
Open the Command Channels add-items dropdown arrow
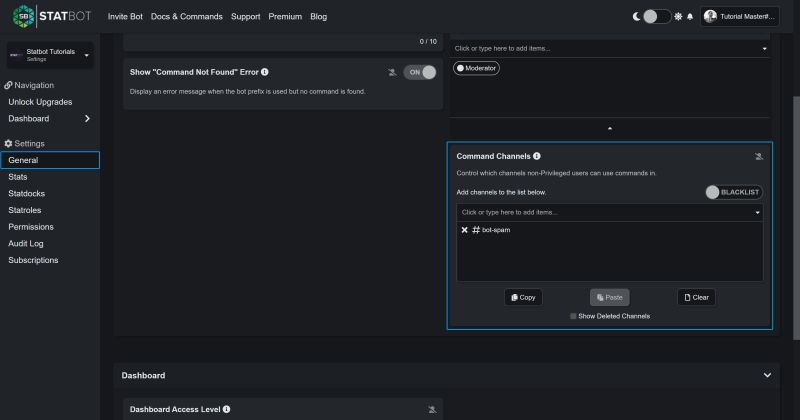pos(758,213)
